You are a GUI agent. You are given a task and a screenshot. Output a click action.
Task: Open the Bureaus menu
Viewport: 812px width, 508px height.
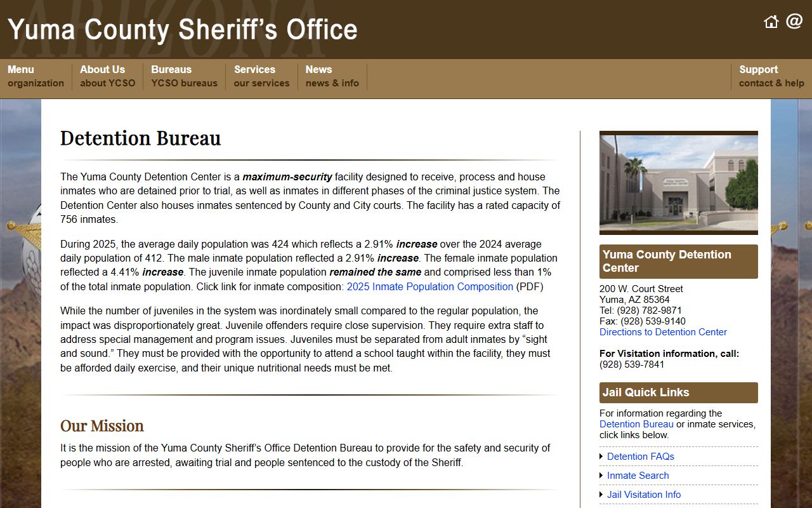pos(184,76)
